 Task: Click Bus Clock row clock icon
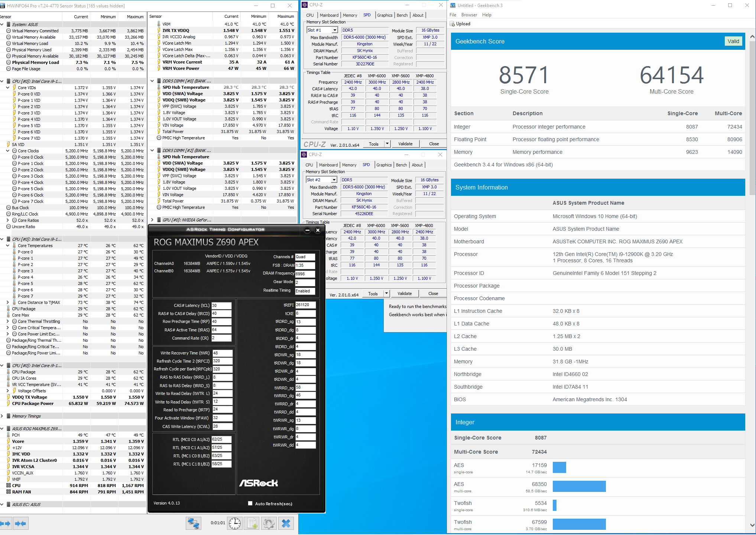tap(8, 208)
